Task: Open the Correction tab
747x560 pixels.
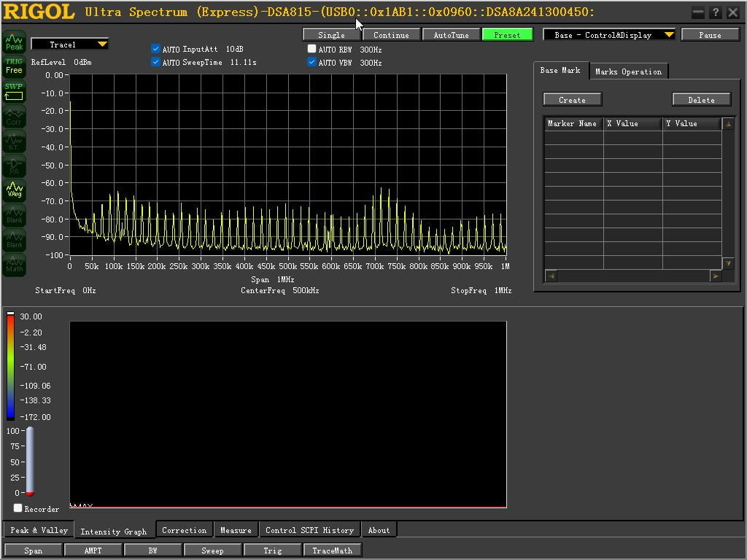Action: [x=185, y=530]
